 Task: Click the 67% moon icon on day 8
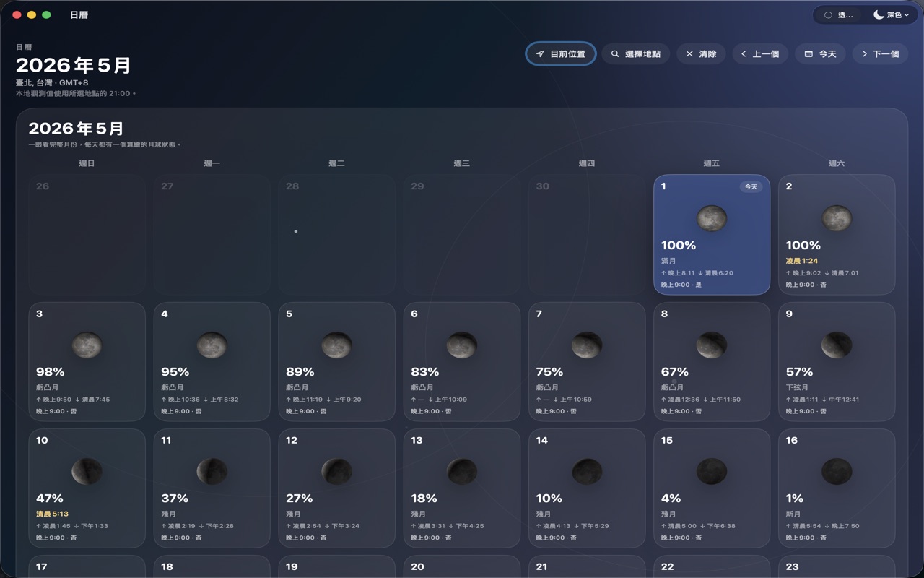[x=712, y=345]
